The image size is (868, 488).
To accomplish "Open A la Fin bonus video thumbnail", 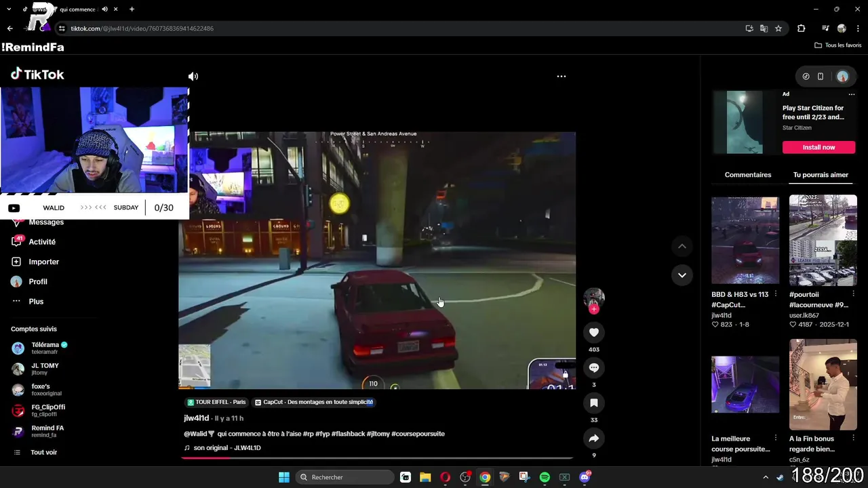I will pos(823,384).
